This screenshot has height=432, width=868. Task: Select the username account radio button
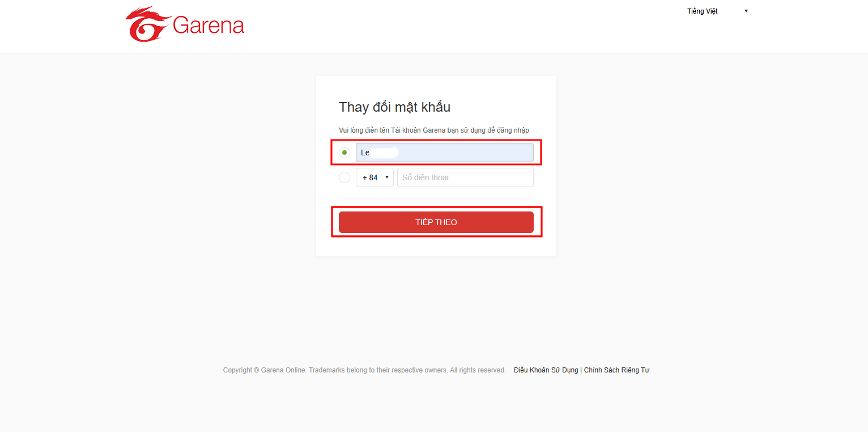point(344,153)
